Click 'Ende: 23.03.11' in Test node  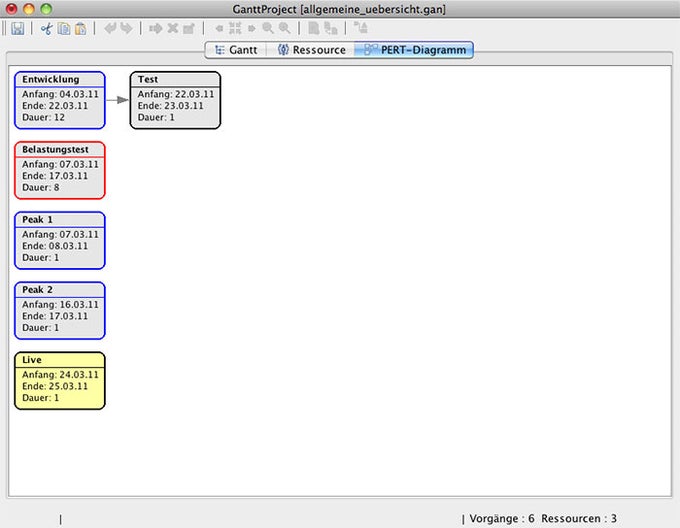(x=170, y=106)
